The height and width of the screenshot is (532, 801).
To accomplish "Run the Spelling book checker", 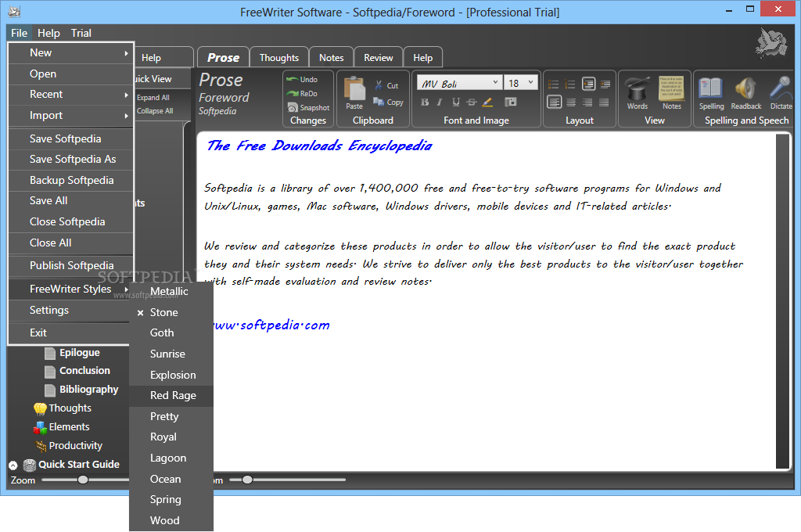I will click(710, 88).
